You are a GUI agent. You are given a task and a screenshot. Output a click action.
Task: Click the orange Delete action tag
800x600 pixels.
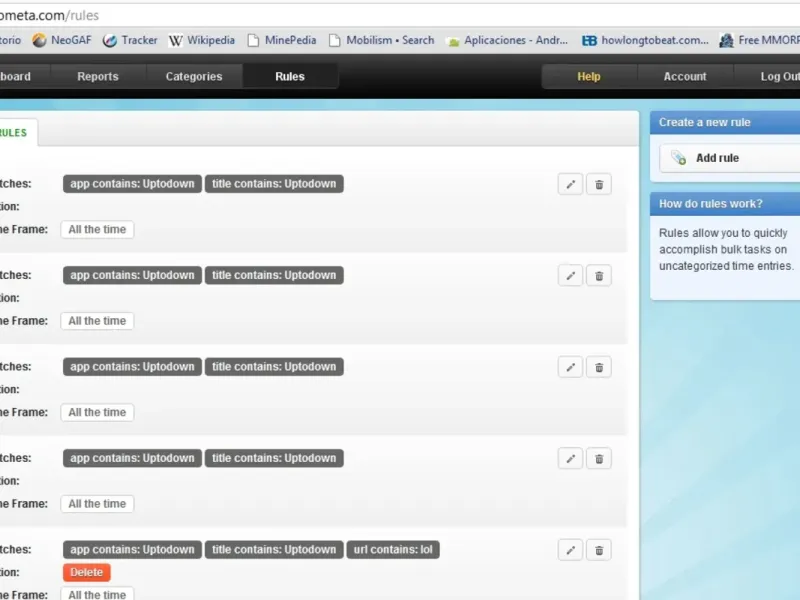pyautogui.click(x=87, y=572)
